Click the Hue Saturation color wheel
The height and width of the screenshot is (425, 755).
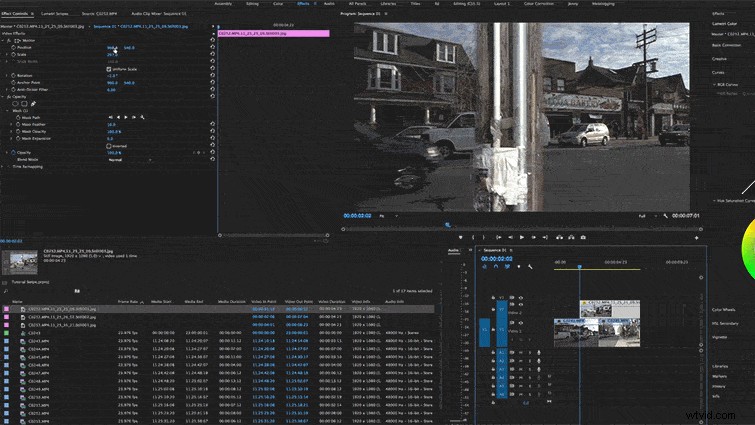(x=749, y=248)
